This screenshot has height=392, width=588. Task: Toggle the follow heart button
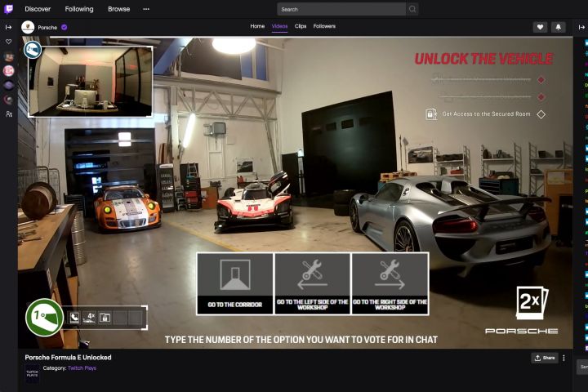click(x=540, y=27)
